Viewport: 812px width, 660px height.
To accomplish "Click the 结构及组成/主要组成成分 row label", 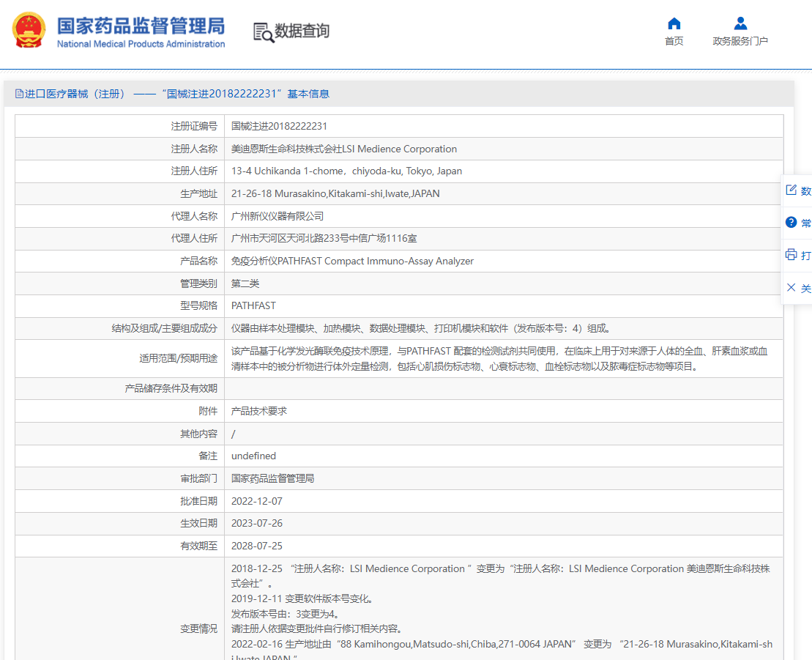I will tap(165, 328).
